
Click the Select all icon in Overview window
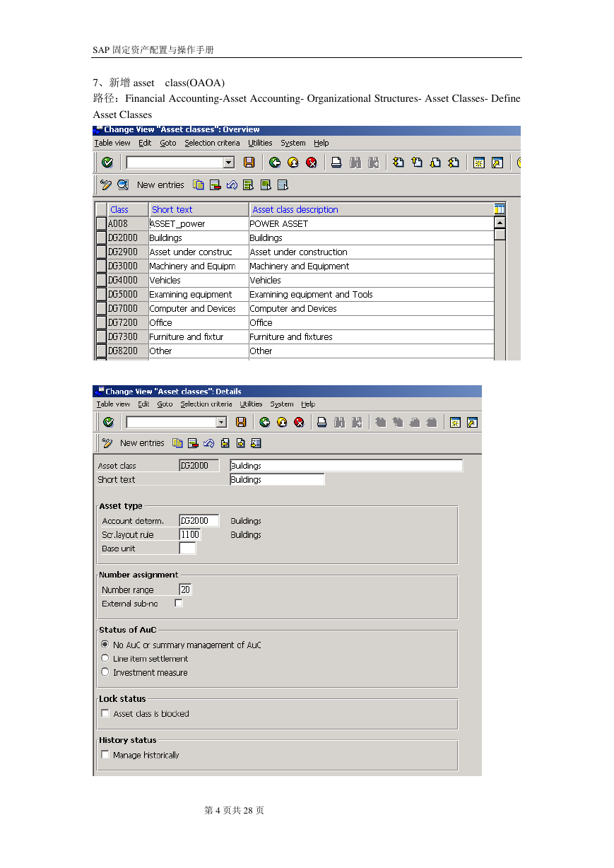[x=248, y=185]
